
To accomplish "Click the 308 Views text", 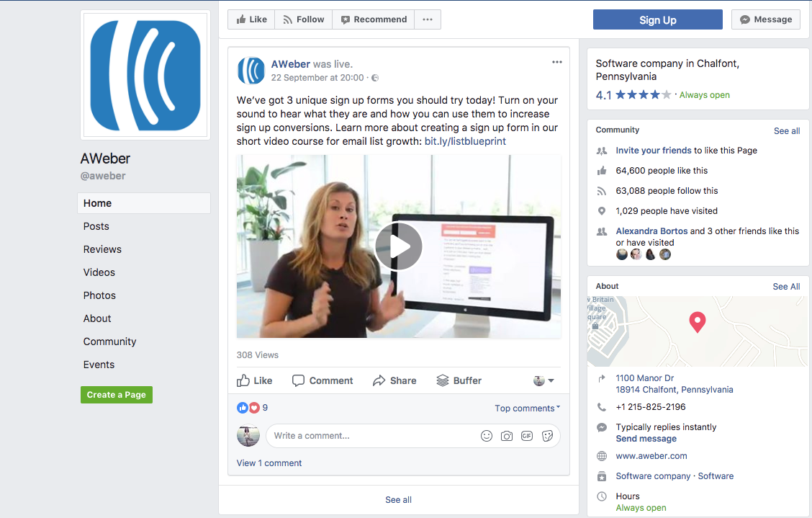I will [258, 355].
